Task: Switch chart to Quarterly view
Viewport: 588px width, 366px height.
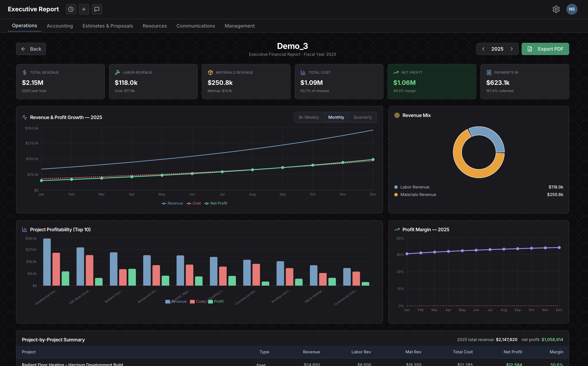Action: pos(362,117)
